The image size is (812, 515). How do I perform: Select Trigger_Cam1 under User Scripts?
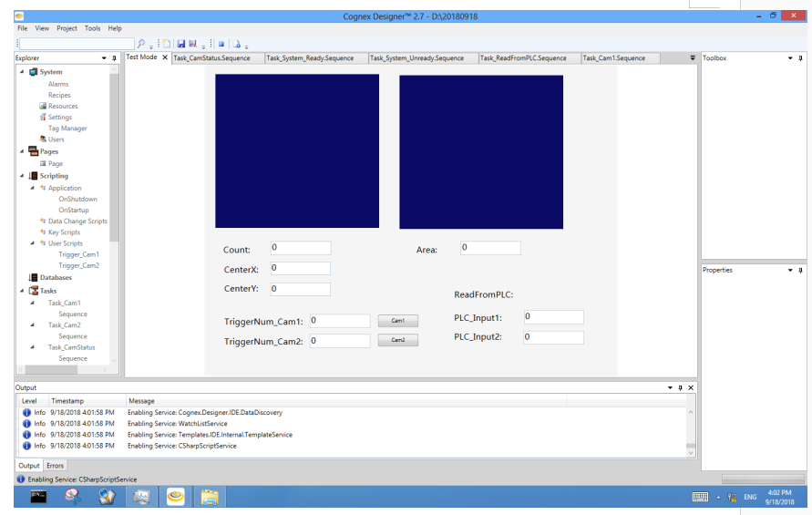(x=78, y=254)
